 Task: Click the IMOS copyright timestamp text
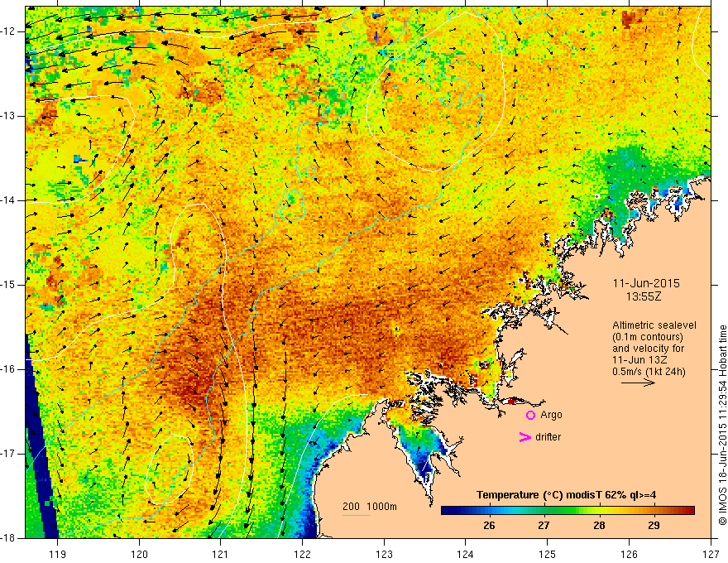[722, 425]
